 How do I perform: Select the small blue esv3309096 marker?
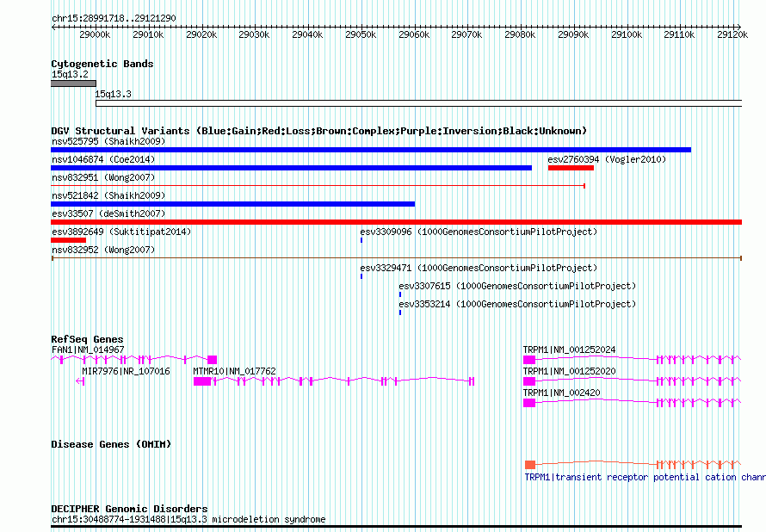(361, 240)
